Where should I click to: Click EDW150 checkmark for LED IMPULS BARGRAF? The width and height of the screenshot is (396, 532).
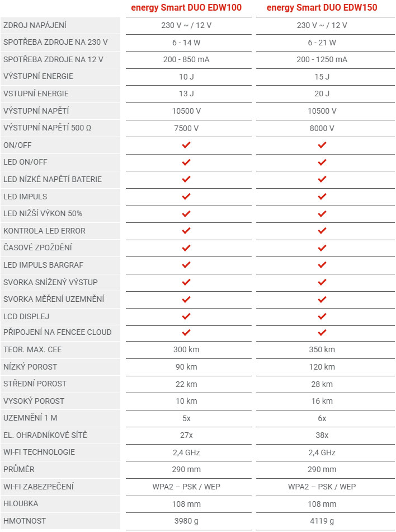coord(322,265)
